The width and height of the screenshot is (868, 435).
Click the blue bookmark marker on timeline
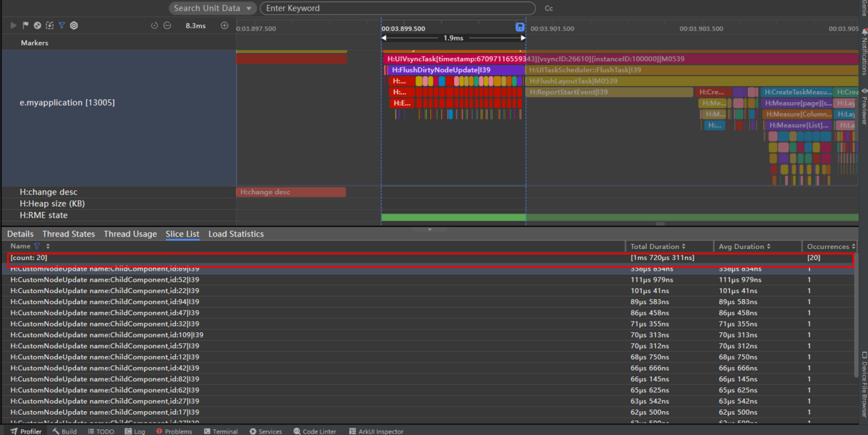(x=519, y=28)
